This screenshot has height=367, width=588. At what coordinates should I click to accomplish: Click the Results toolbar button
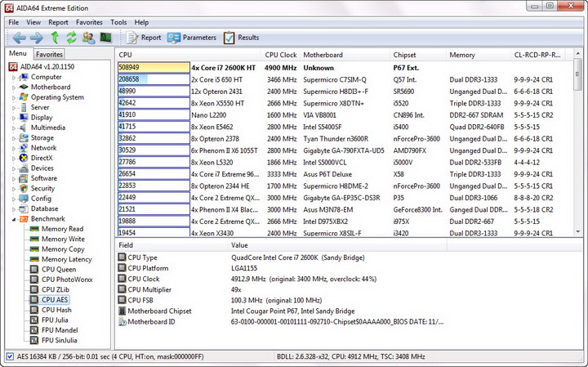241,38
